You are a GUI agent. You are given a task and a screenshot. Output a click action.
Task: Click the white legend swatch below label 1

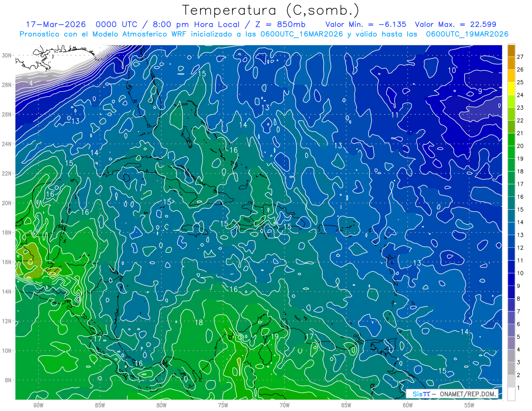tap(511, 394)
